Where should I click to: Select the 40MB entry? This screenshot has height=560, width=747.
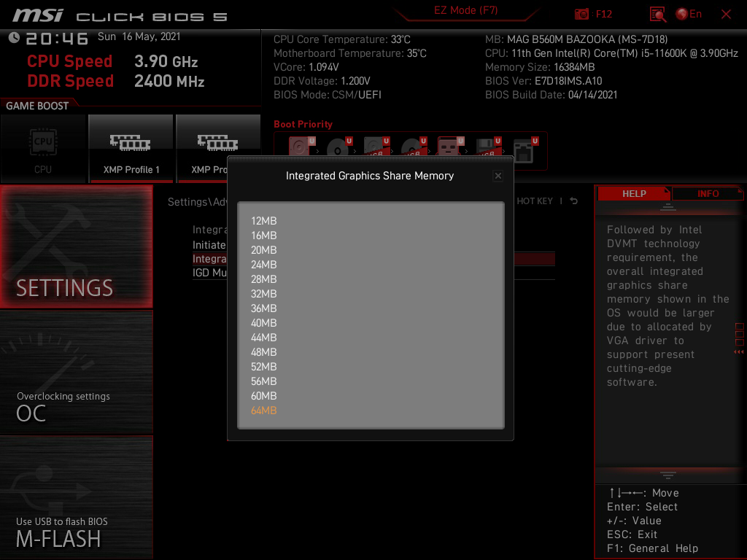tap(263, 323)
